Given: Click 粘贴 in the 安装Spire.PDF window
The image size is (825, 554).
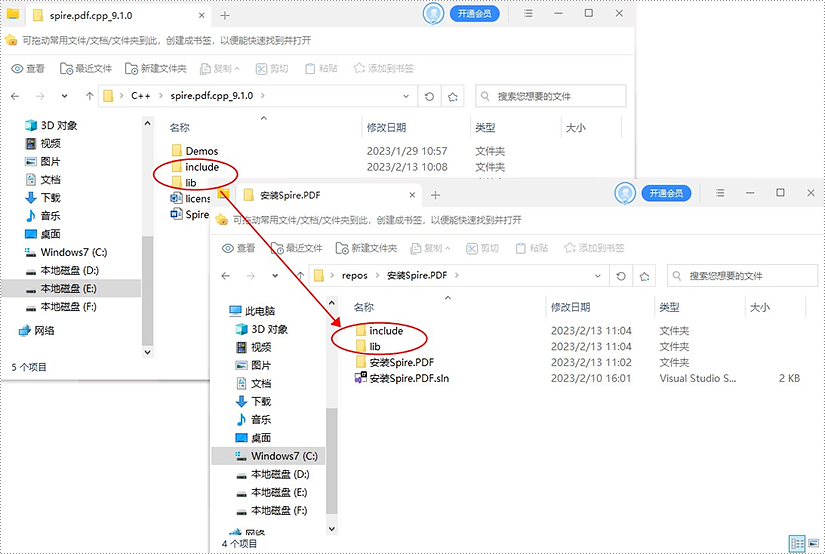Looking at the screenshot, I should click(x=532, y=248).
